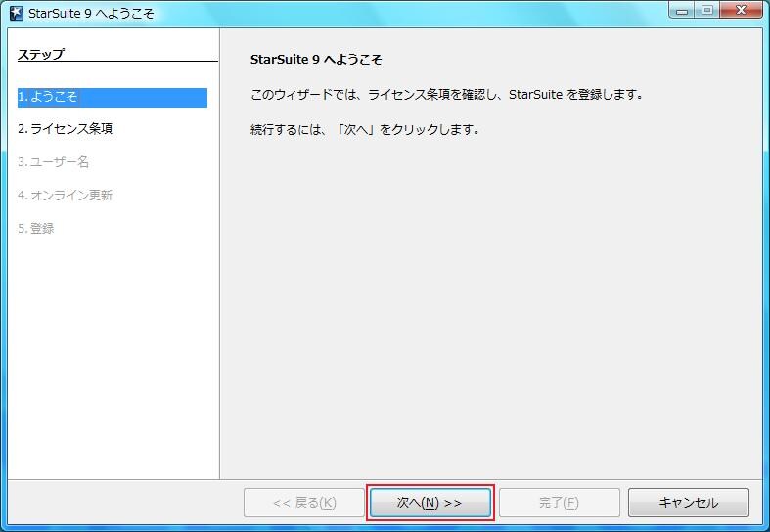Select step 1. ようこそ

click(113, 97)
